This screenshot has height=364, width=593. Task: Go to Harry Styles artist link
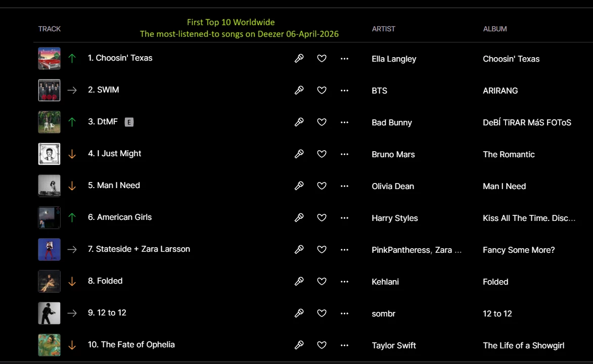tap(394, 218)
